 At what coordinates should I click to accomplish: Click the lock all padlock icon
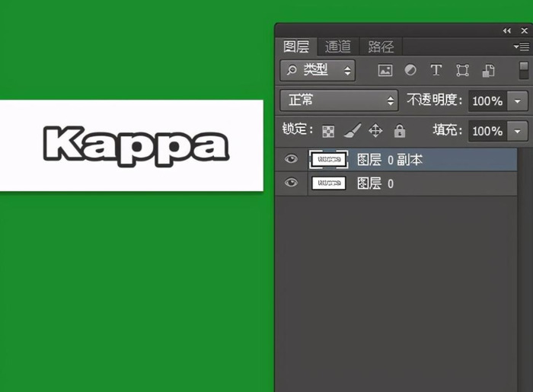pos(400,131)
